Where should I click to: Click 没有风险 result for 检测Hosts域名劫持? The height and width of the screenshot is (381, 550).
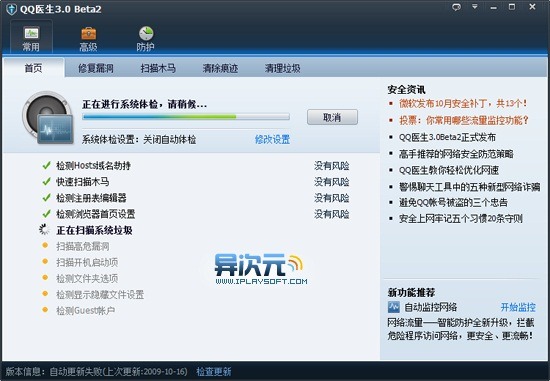point(331,166)
